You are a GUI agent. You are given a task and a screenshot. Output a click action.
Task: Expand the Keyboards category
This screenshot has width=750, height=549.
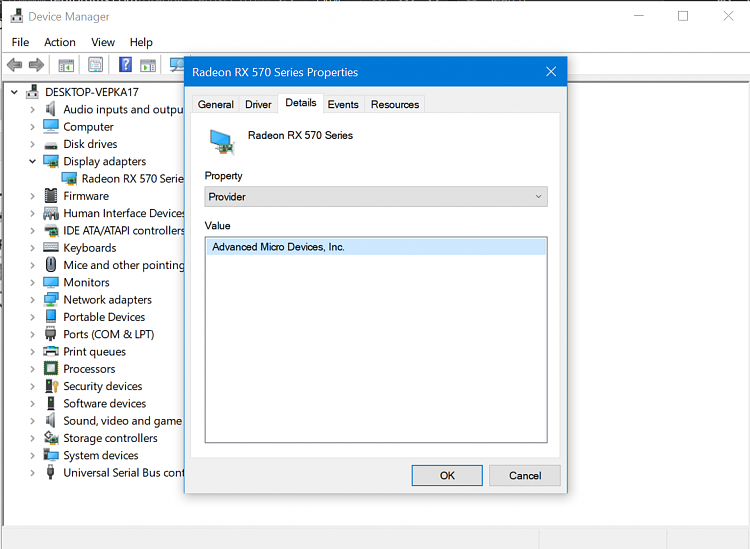coord(33,248)
